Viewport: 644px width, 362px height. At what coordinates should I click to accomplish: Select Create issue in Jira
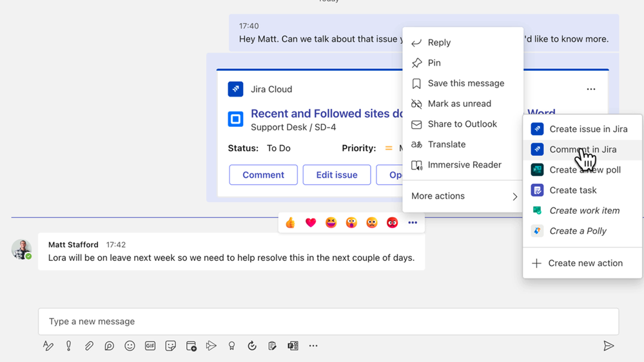point(583,129)
